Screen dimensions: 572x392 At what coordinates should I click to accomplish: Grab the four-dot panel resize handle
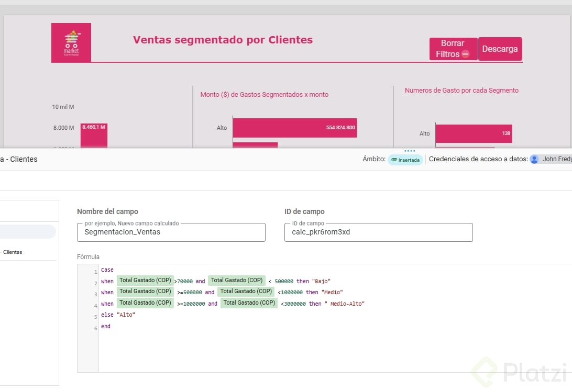click(410, 151)
